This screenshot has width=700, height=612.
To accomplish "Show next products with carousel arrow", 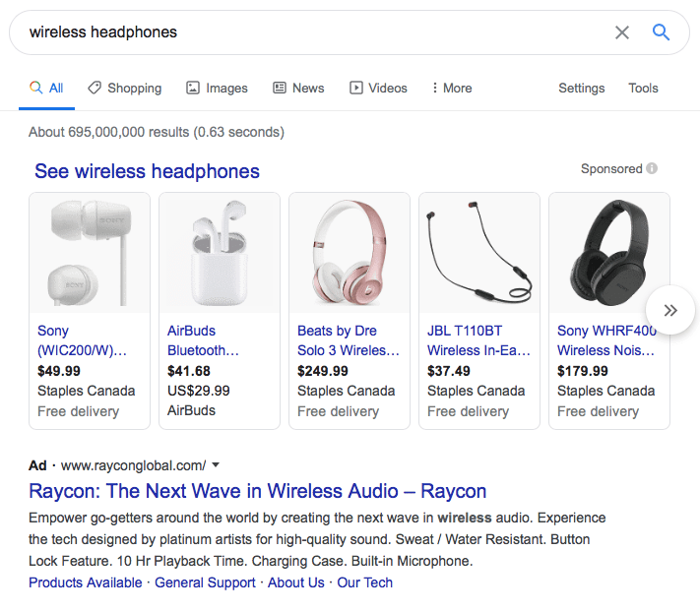I will (670, 310).
